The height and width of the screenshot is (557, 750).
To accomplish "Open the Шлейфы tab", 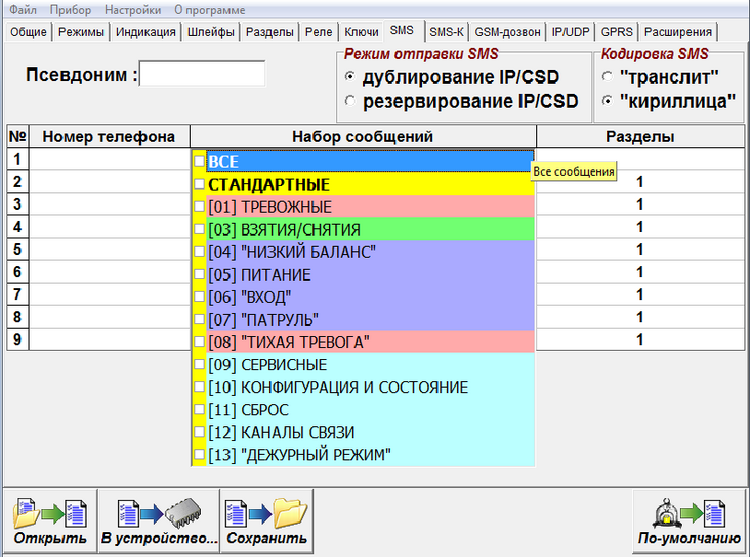I will [211, 32].
